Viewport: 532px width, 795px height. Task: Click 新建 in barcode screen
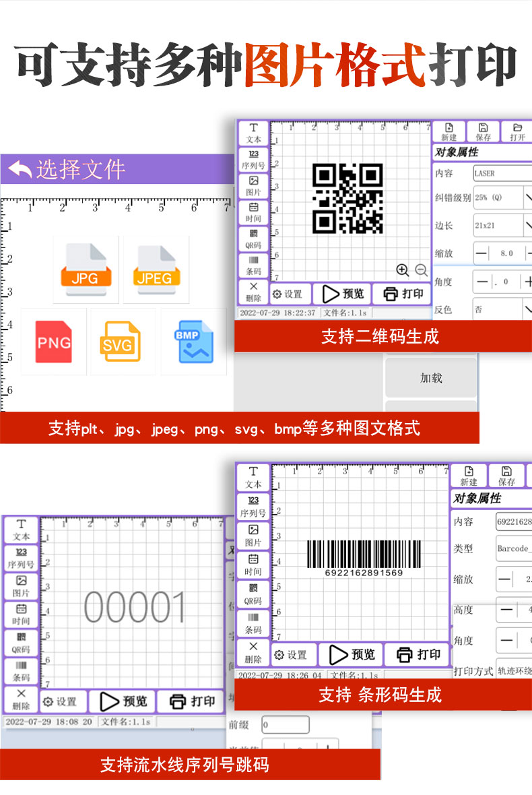point(469,476)
